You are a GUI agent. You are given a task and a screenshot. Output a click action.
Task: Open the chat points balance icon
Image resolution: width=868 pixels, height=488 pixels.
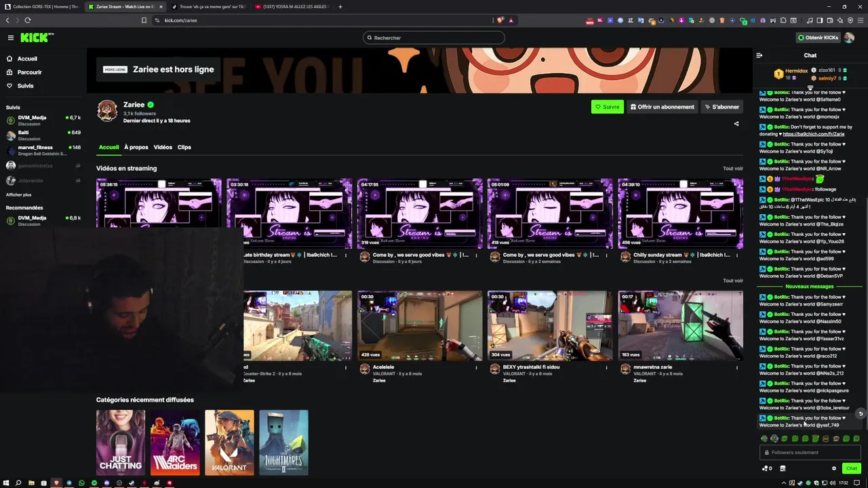pyautogui.click(x=767, y=468)
